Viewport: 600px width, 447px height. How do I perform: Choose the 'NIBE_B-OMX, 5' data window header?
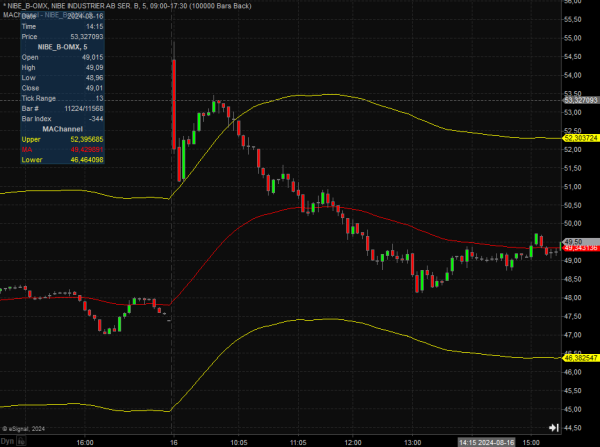[x=62, y=47]
